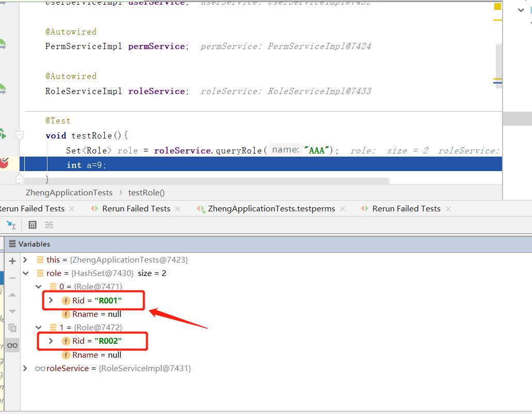The image size is (532, 414).
Task: Click the Show Execution Point cursor icon
Action: coord(11,225)
